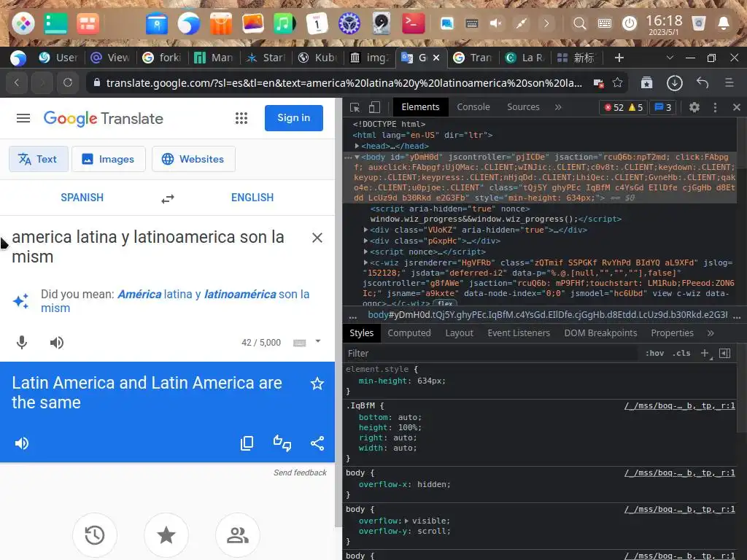Open the Event Listeners tab
Image resolution: width=747 pixels, height=560 pixels.
coord(519,332)
